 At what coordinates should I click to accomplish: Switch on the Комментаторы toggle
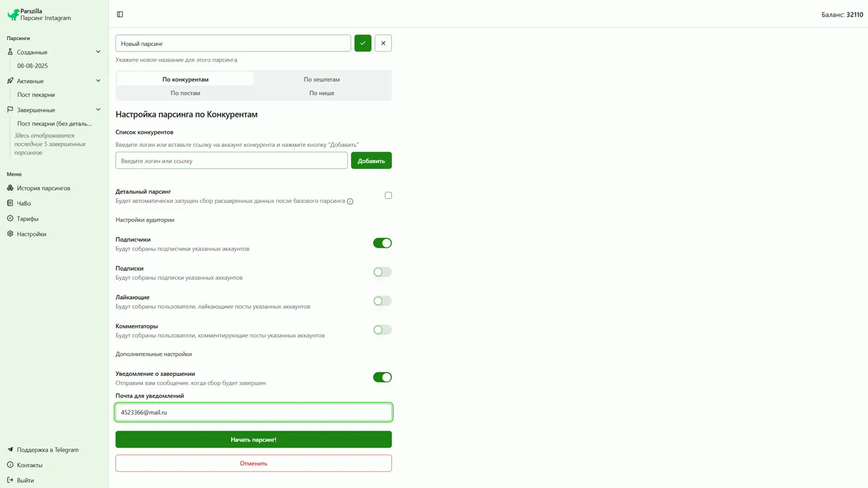[382, 330]
